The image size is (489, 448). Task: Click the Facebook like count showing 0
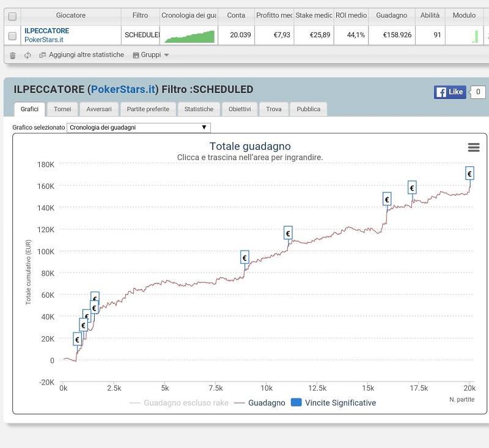click(478, 92)
